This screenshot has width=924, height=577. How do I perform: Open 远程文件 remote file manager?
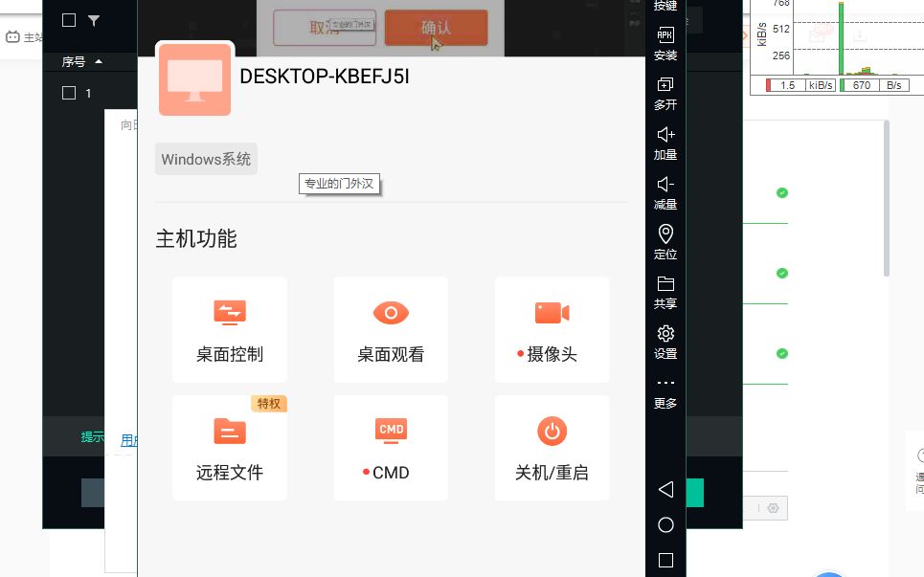point(229,447)
